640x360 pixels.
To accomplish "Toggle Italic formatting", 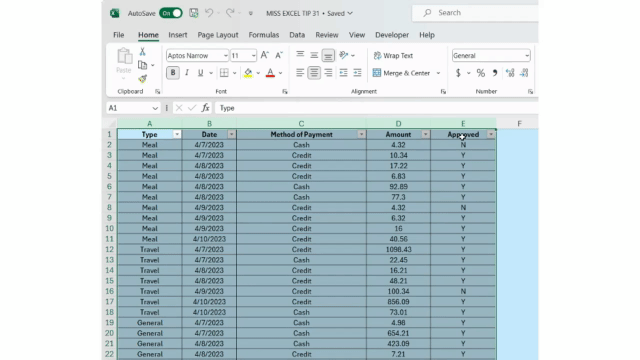I will click(187, 73).
